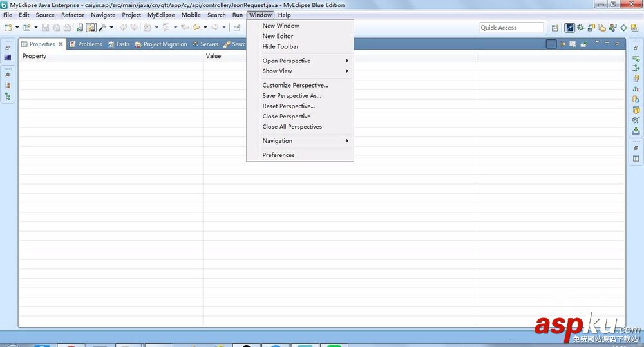Open the Help menu
644x347 pixels.
[x=284, y=15]
